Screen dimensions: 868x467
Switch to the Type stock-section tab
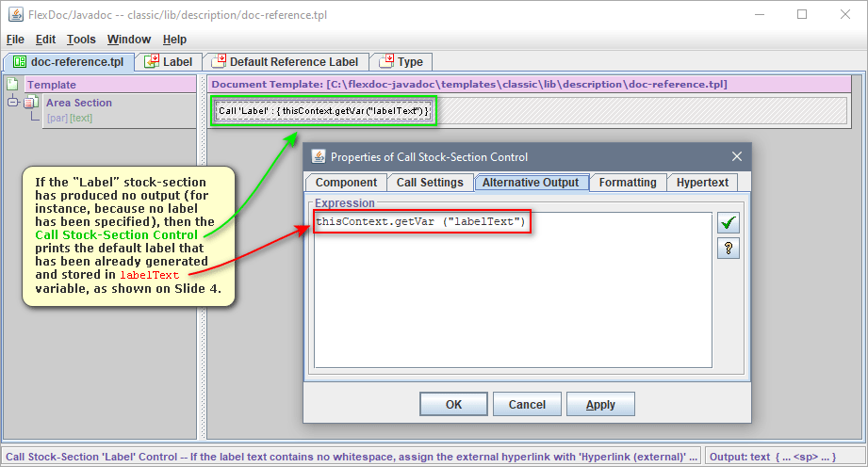[401, 62]
